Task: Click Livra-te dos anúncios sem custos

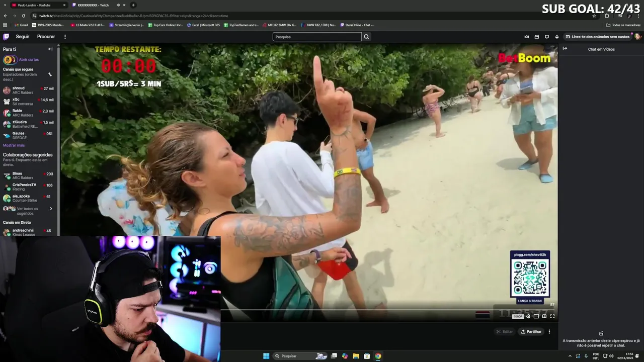Action: pos(597,37)
